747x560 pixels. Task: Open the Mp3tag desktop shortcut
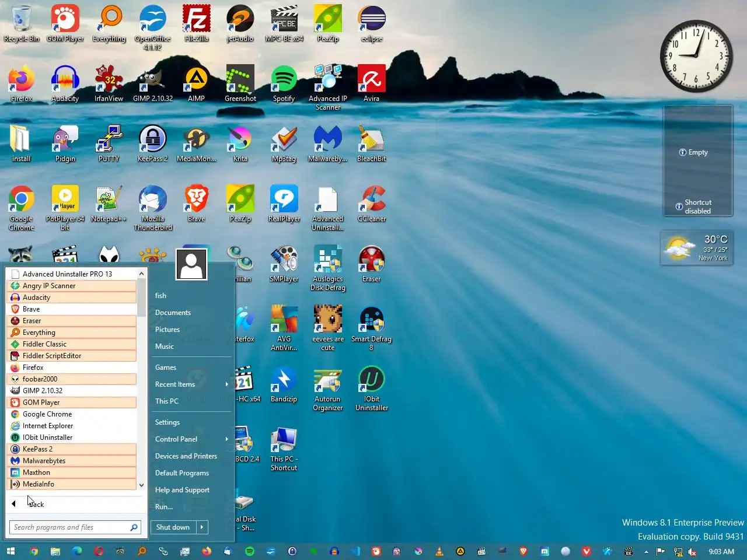point(284,143)
